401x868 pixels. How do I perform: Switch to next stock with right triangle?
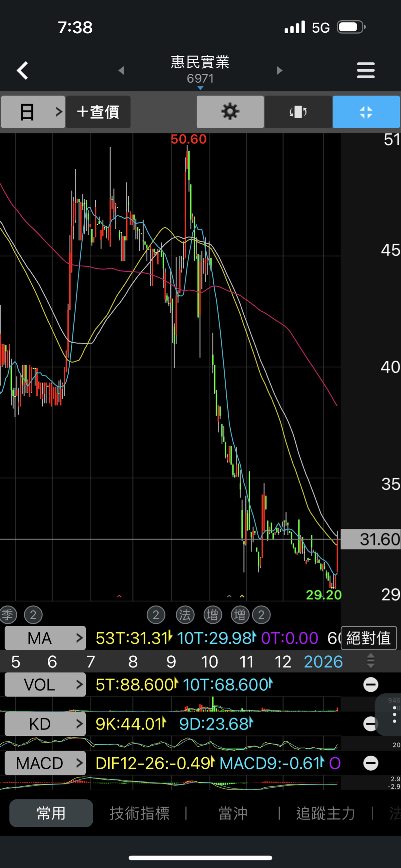click(280, 71)
